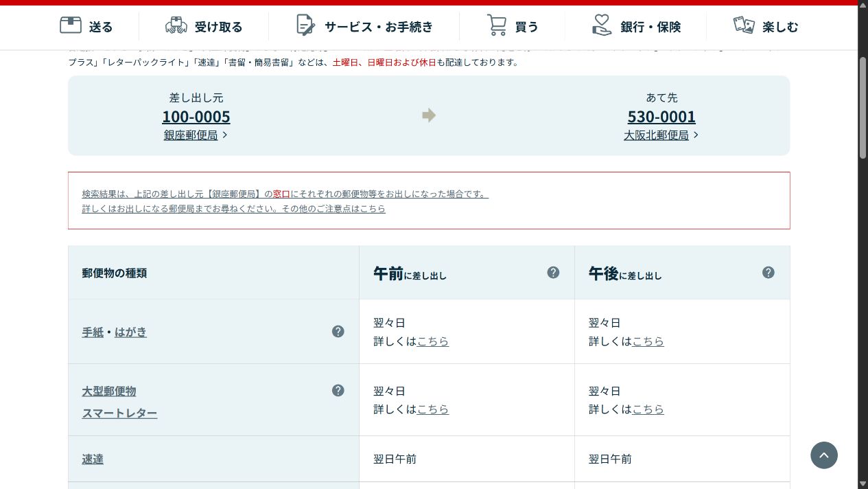Screen dimensions: 868x489
Task: Open the 銀行・保険 menu
Action: (636, 26)
